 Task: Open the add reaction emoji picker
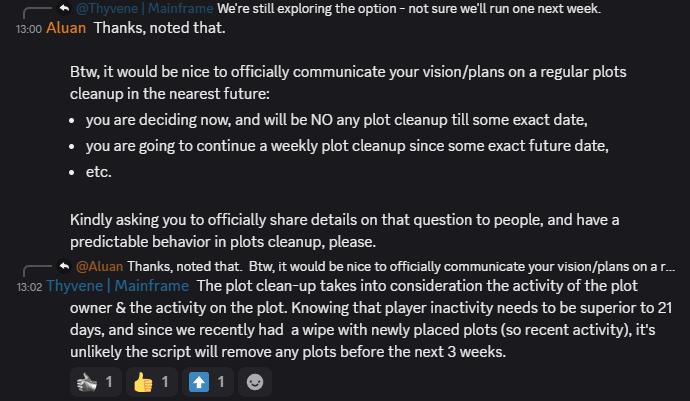pyautogui.click(x=256, y=380)
